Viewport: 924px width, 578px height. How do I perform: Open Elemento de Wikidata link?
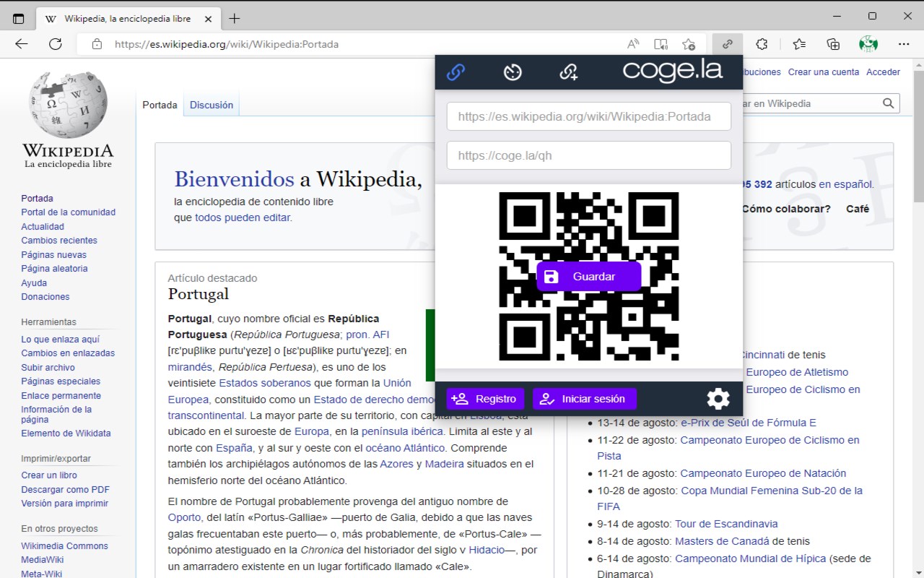pyautogui.click(x=66, y=433)
